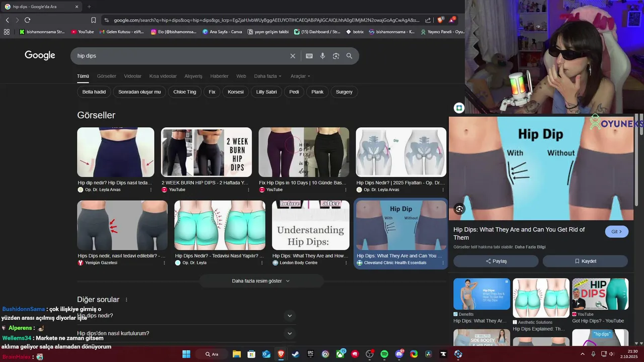Expand Hip dips'den nasıl kurtulurum? question
Image resolution: width=644 pixels, height=362 pixels.
186,333
